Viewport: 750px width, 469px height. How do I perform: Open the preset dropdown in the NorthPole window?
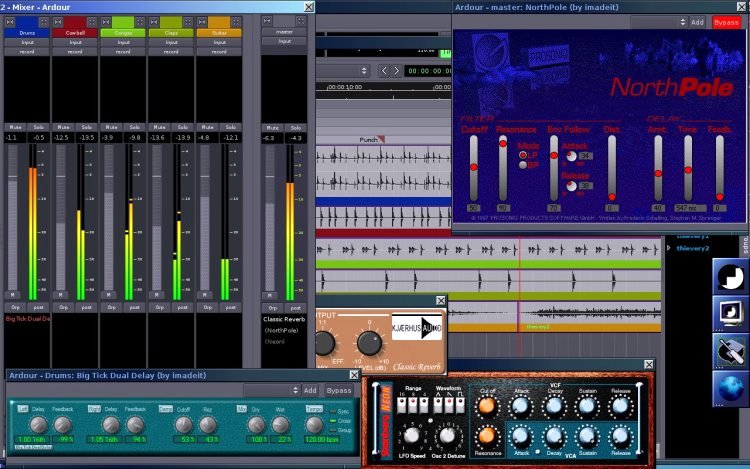[659, 22]
